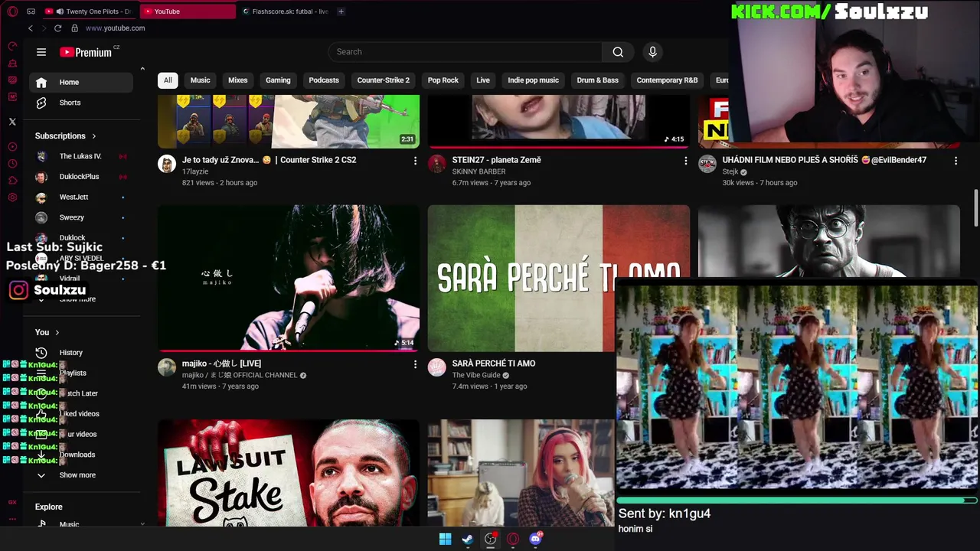Open more options for Stejk video
This screenshot has width=980, height=551.
click(955, 161)
